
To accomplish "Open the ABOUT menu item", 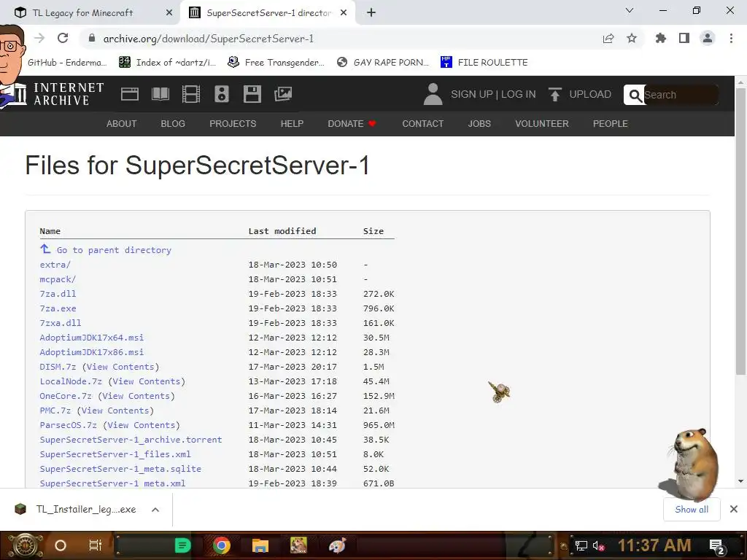I will tap(122, 124).
